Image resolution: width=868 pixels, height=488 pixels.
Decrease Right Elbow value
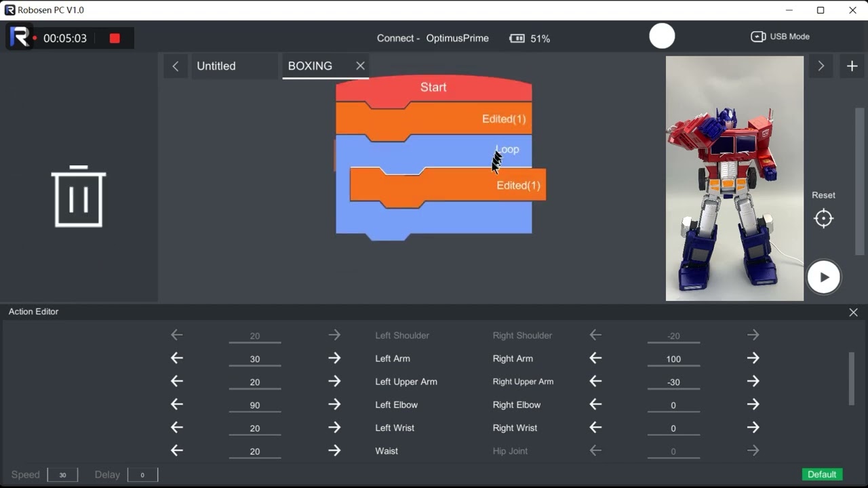point(595,405)
